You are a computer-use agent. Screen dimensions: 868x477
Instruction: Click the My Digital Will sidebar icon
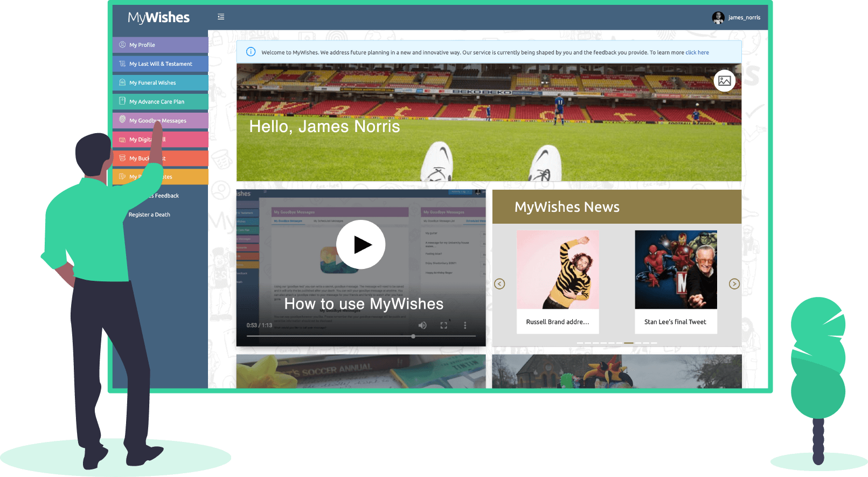[122, 140]
